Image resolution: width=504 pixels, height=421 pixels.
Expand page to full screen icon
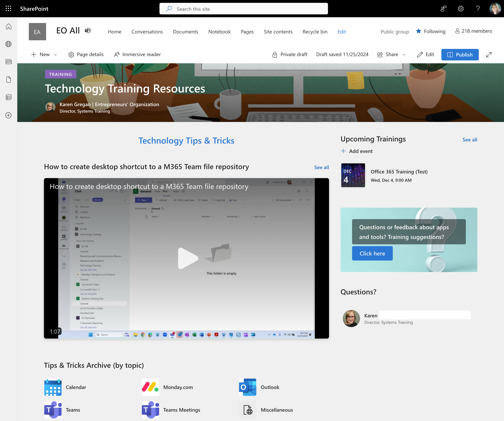click(489, 55)
